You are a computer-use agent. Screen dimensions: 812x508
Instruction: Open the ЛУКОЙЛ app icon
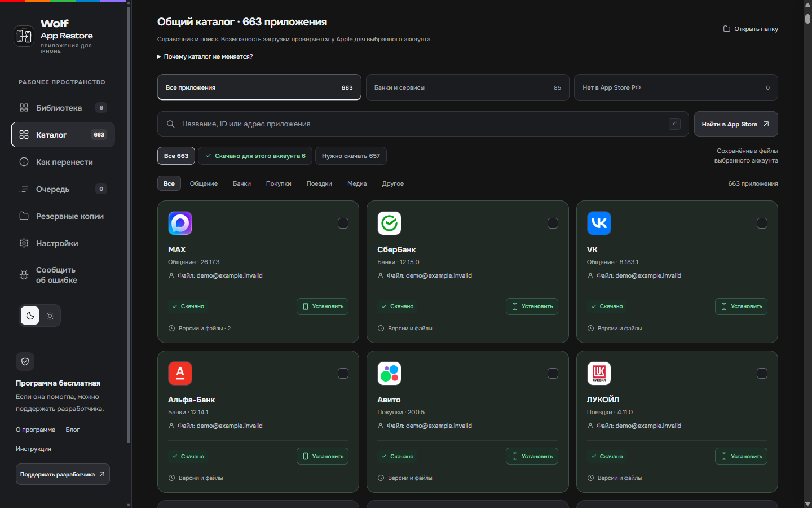(599, 373)
